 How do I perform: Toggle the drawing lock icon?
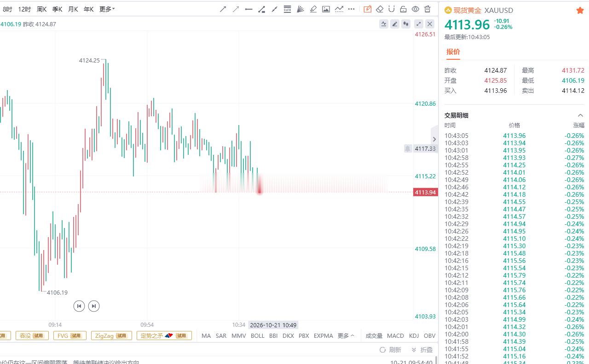[x=404, y=9]
